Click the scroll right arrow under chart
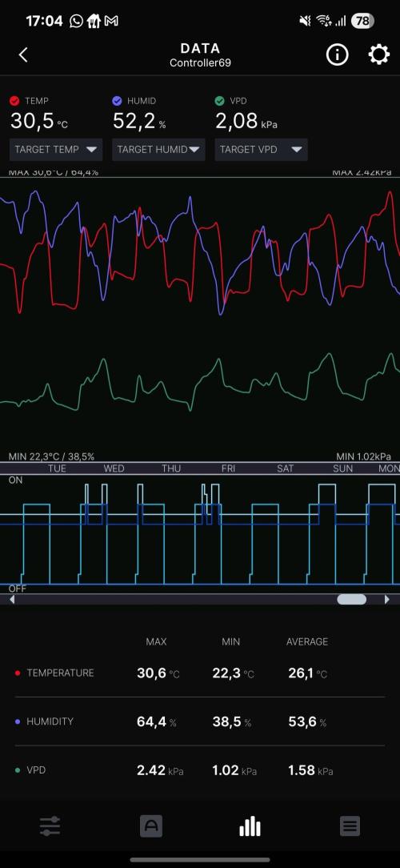The image size is (400, 868). coord(386,600)
